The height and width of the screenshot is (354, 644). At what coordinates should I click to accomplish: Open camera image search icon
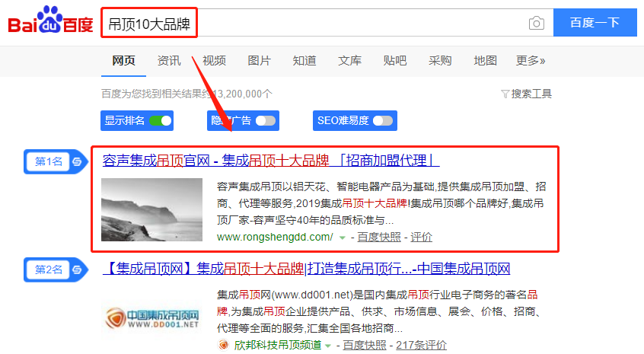coord(537,23)
